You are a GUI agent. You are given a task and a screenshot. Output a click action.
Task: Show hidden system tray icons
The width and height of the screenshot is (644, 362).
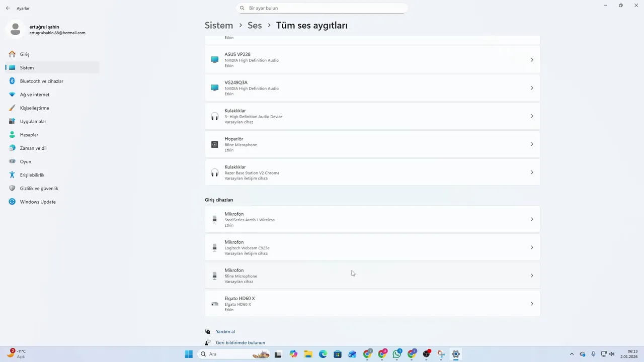(572, 354)
